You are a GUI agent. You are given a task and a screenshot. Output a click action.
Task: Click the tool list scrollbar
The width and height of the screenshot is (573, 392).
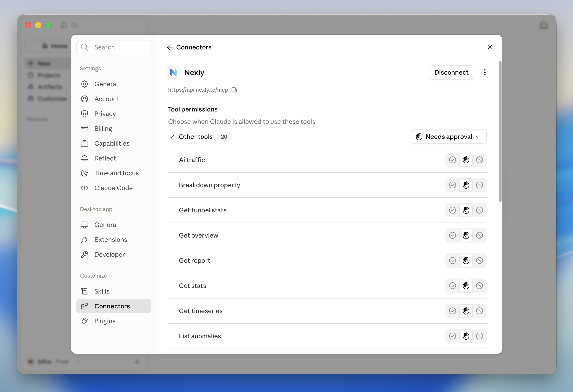click(500, 131)
